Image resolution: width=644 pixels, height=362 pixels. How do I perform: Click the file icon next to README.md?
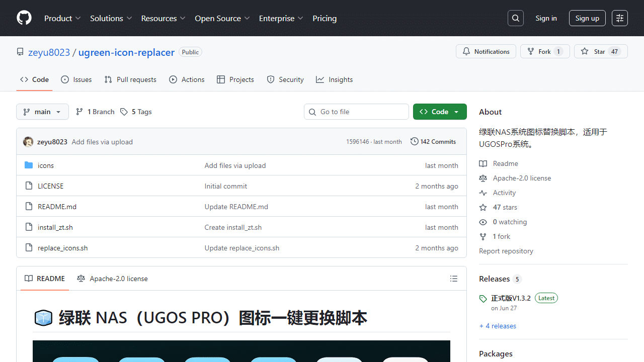coord(29,207)
